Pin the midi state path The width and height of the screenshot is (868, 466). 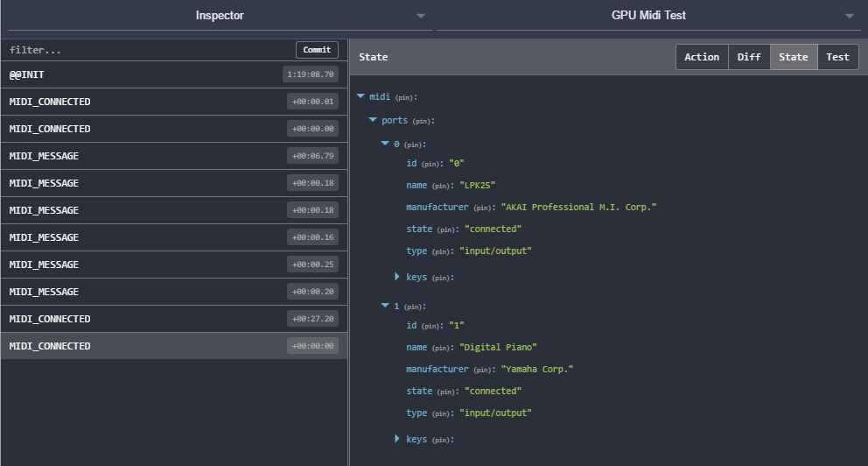tap(404, 97)
